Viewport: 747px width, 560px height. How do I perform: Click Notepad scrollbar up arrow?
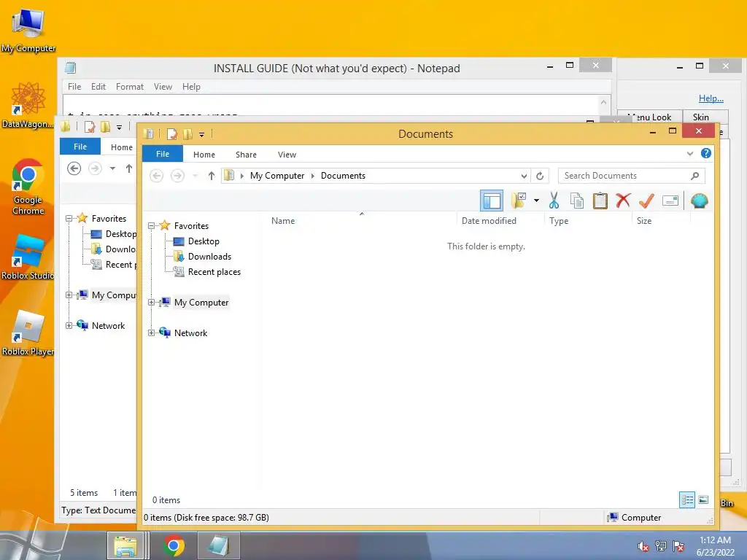(x=603, y=102)
